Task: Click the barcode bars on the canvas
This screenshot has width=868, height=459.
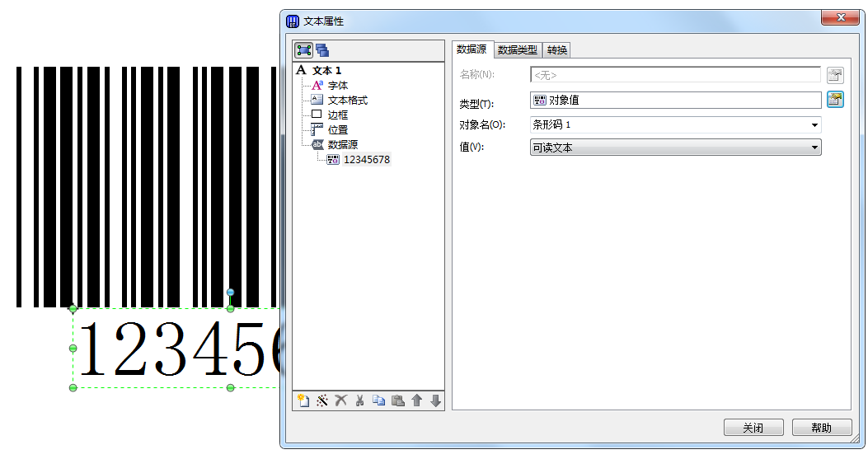Action: click(146, 186)
